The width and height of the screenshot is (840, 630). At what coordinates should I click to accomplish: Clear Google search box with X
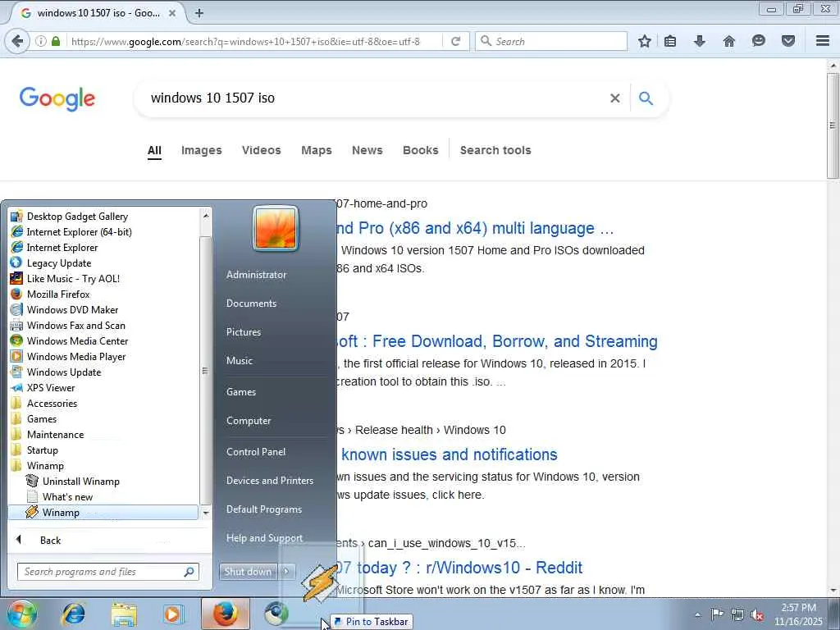pos(615,98)
